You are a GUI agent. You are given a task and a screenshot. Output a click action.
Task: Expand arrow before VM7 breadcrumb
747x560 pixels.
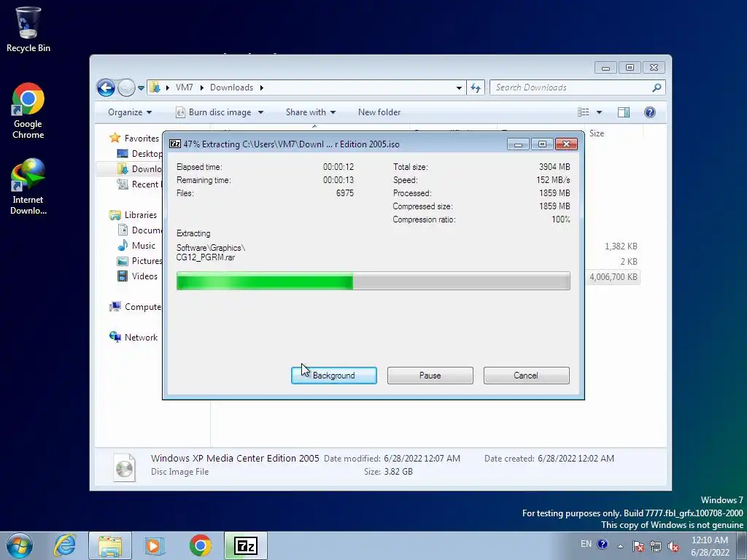point(168,87)
